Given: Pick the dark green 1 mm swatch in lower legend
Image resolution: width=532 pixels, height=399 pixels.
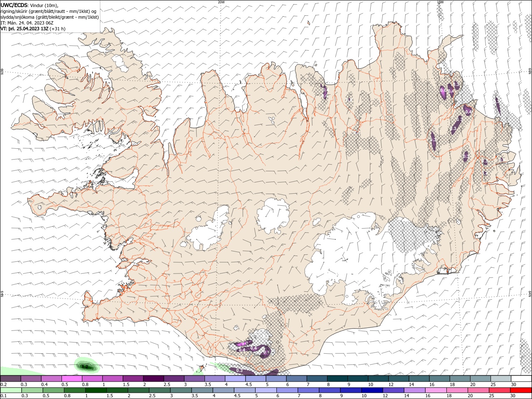Looking at the screenshot, I should 95,390.
